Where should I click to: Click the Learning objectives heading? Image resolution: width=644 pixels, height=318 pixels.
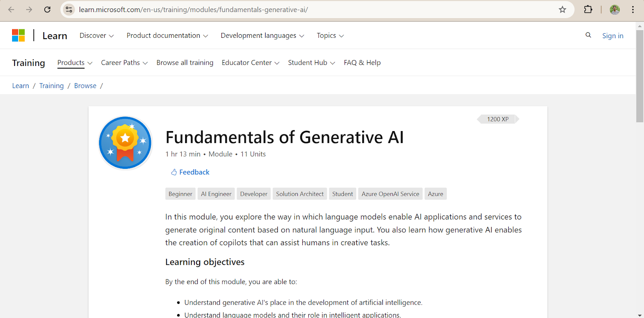(205, 262)
